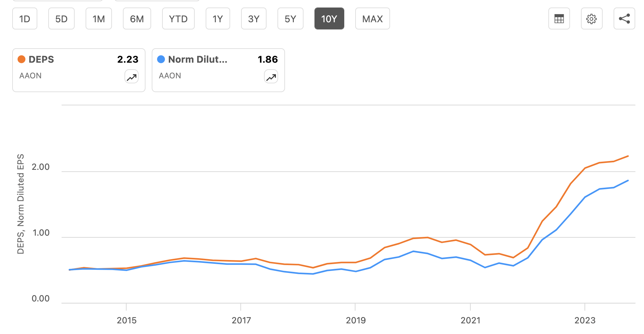The width and height of the screenshot is (644, 334).
Task: Click the blue Norm Diluted legend dot
Action: pyautogui.click(x=161, y=59)
